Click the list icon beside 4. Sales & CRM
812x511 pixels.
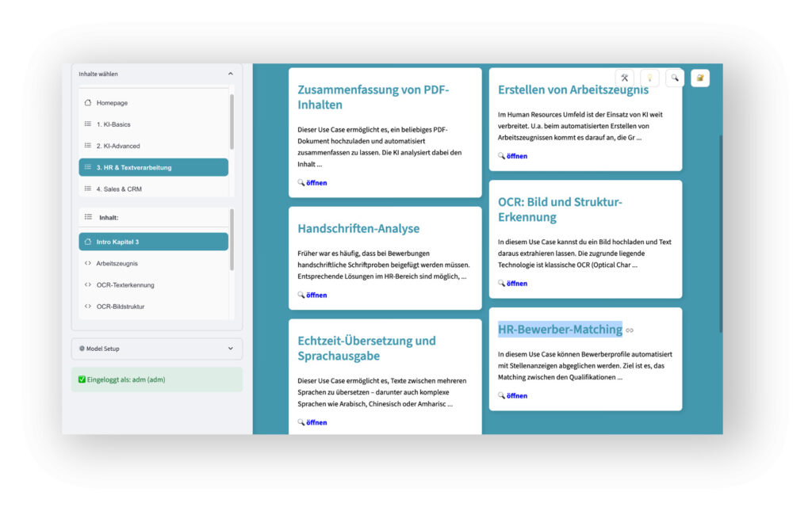pyautogui.click(x=88, y=189)
